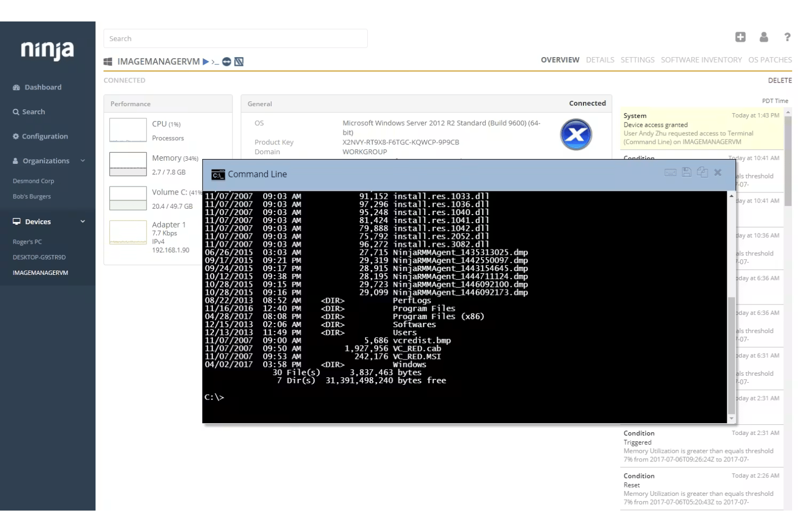Screen dimensions: 798x532
Task: Open Configuration in the sidebar
Action: coord(40,136)
